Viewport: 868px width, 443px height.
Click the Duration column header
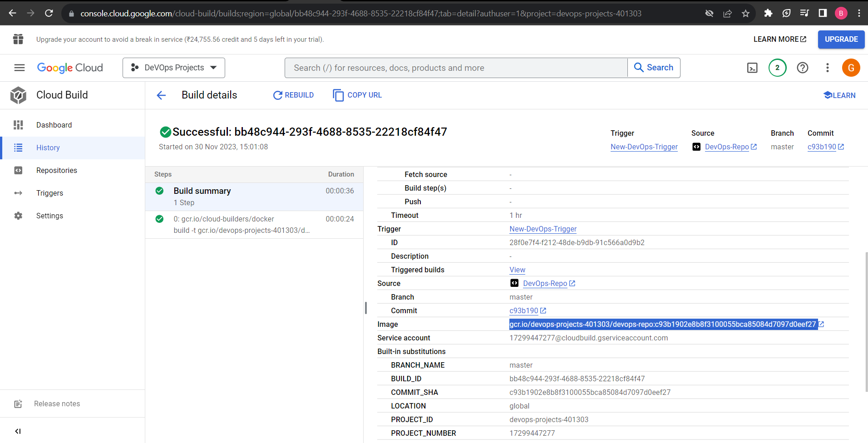click(x=341, y=174)
